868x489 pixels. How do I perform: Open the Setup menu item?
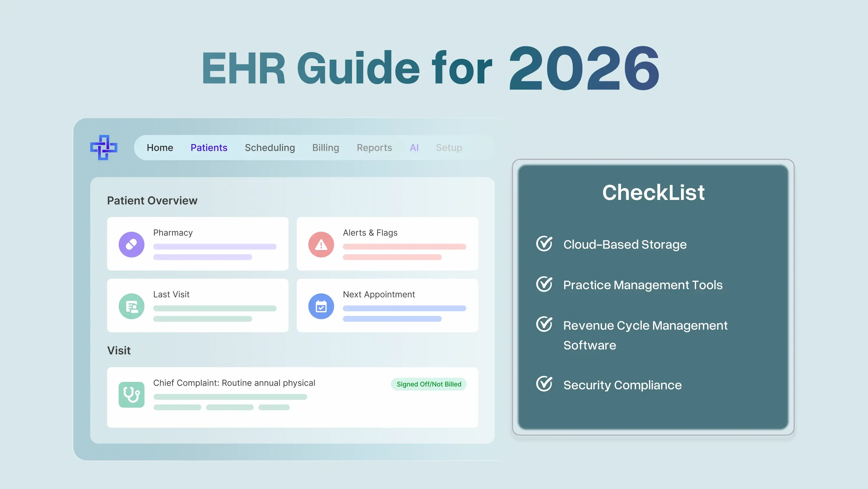(x=449, y=147)
